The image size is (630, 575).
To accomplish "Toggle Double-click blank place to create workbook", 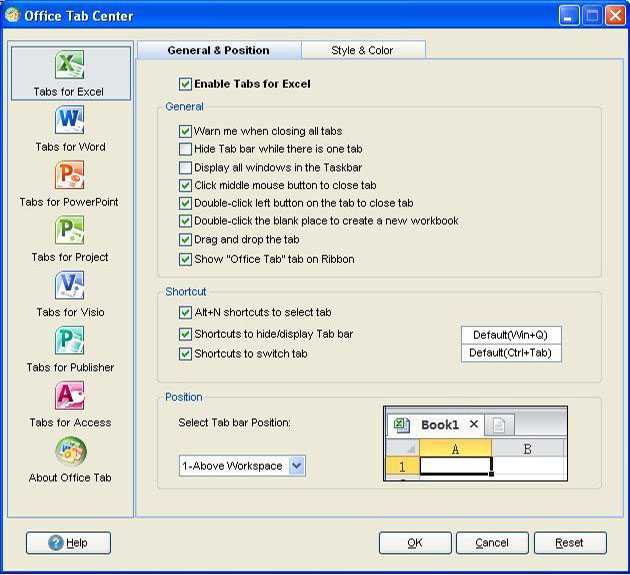I will click(x=185, y=221).
